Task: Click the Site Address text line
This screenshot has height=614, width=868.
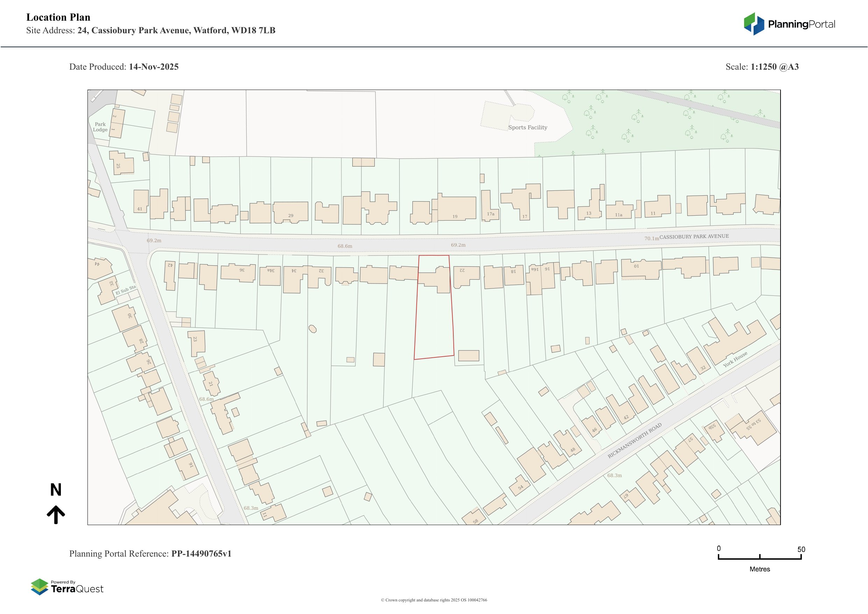Action: pos(150,30)
